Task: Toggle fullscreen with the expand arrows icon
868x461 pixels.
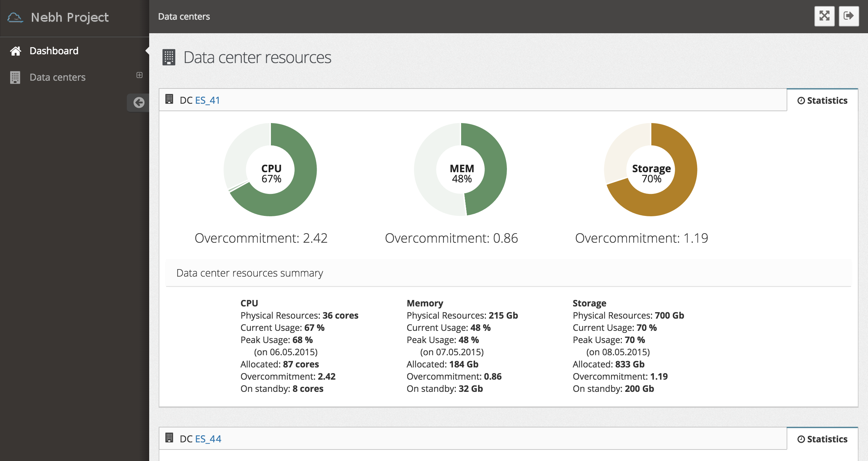Action: [824, 16]
